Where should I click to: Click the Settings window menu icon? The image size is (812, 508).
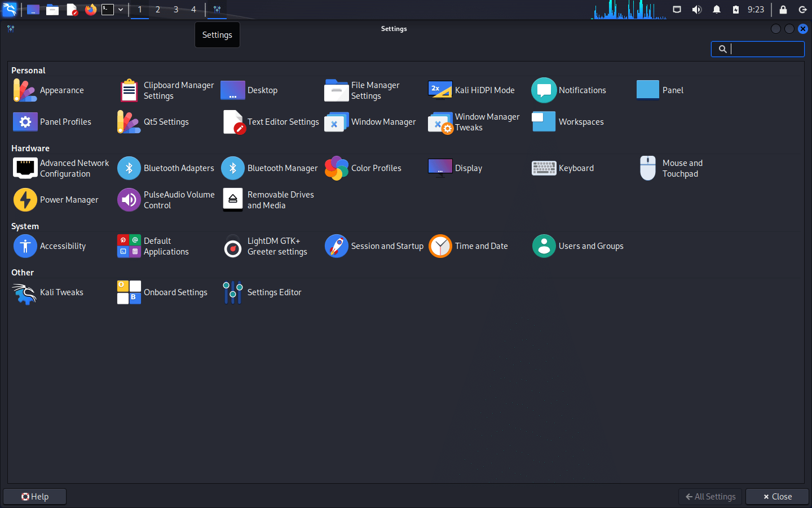(x=11, y=29)
